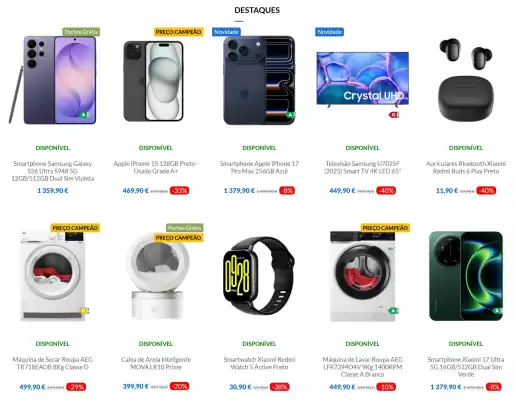Click the Portes Grátis badge on Galaxy S26

81,32
